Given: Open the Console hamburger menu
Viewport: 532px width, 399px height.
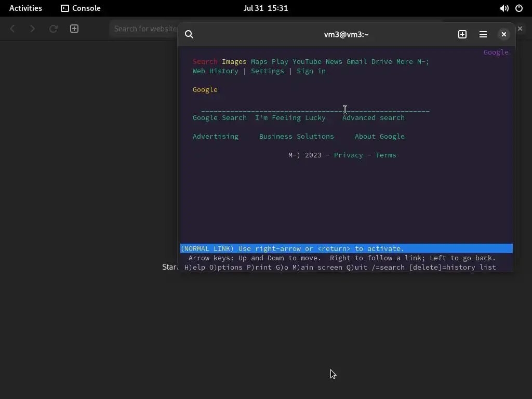Looking at the screenshot, I should tap(483, 34).
